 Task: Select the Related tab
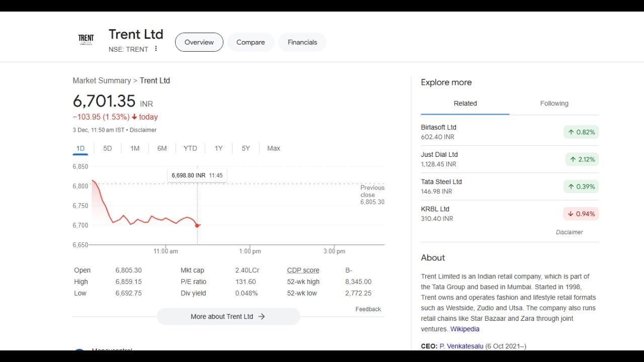(465, 104)
